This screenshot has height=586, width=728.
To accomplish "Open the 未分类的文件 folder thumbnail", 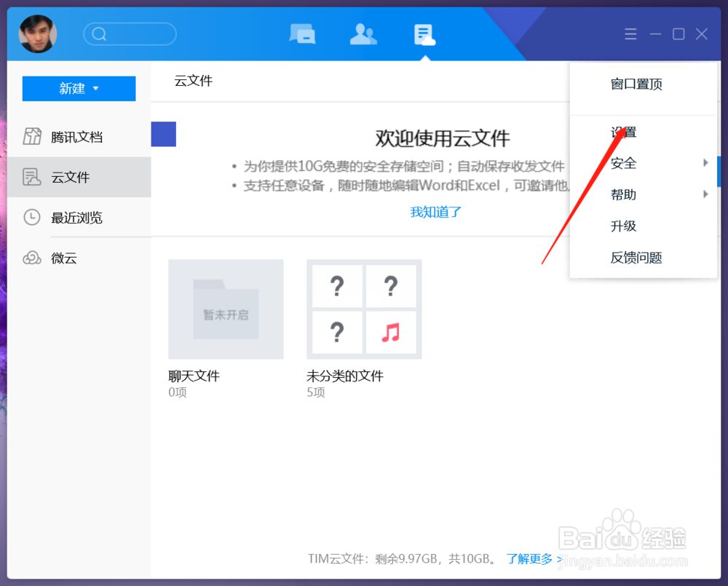I will pos(364,309).
